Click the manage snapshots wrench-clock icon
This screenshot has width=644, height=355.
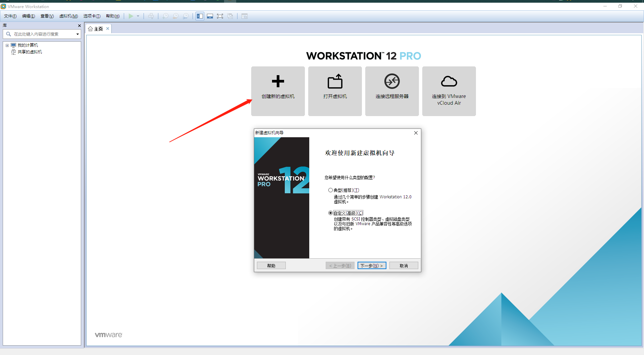[x=185, y=16]
